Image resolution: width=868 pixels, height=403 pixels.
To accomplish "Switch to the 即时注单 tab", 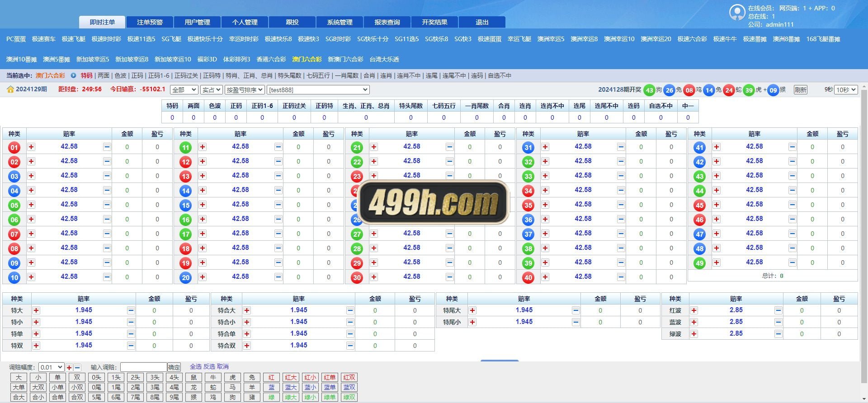I will coord(102,22).
